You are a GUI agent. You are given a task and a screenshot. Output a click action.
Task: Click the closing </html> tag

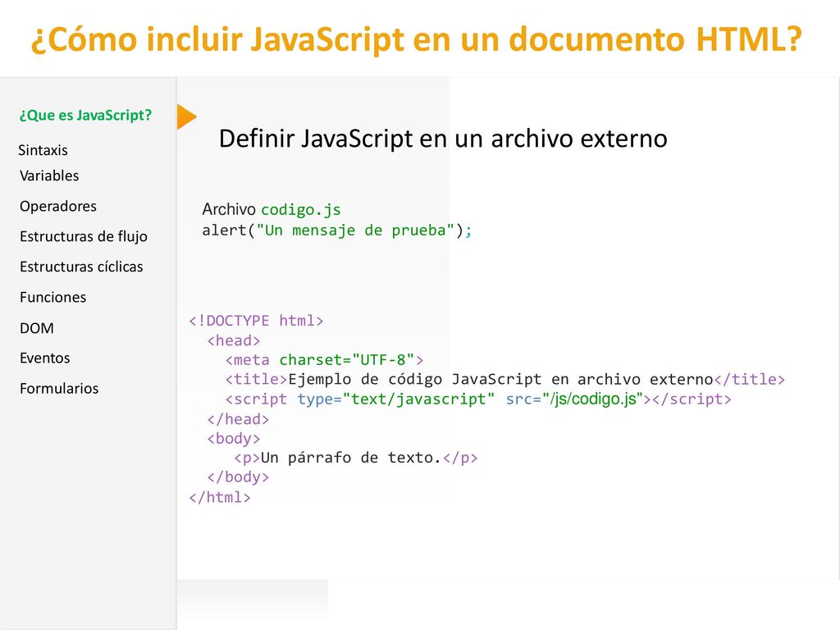coord(220,498)
